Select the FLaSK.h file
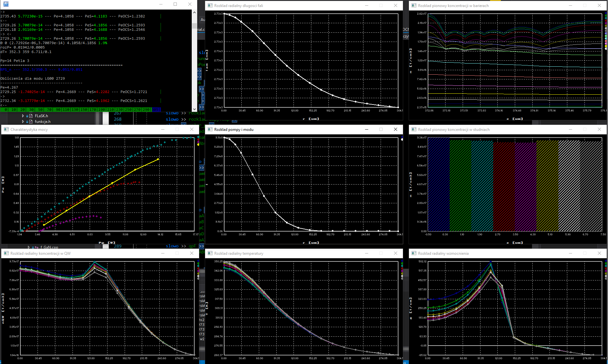608x364 pixels. 41,116
